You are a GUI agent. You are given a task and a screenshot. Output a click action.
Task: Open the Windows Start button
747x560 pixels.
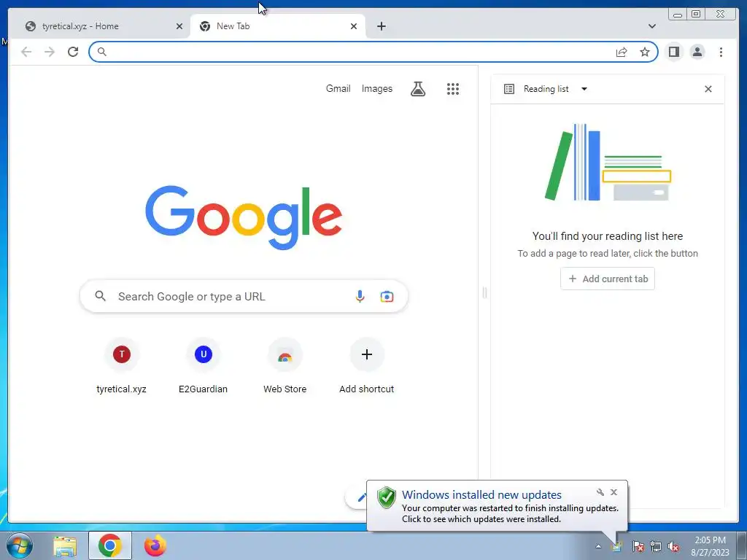pos(20,545)
